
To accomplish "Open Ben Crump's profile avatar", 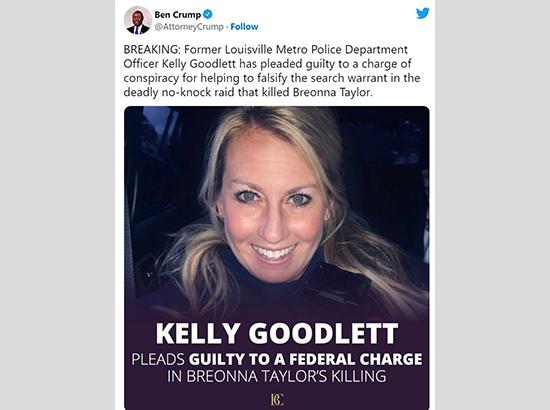I will (138, 20).
